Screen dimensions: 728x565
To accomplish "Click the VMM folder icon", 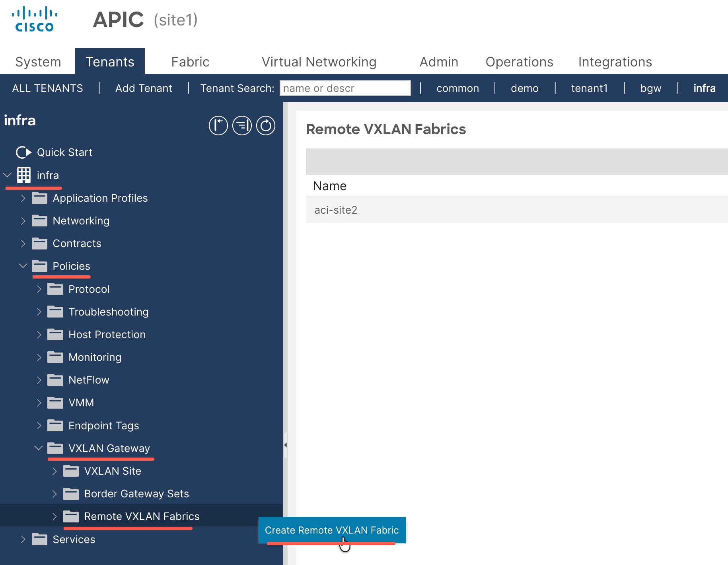I will point(55,402).
